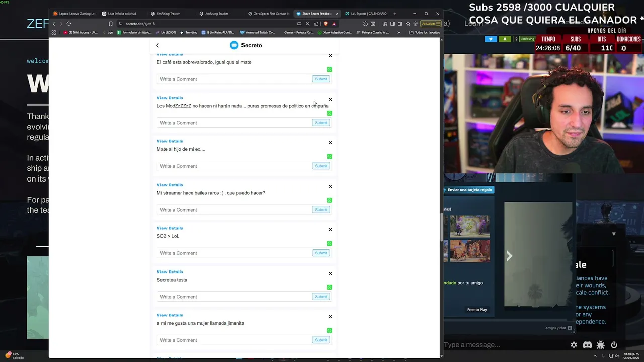Open View Details for 'Secretea testa'
644x362 pixels.
(170, 271)
